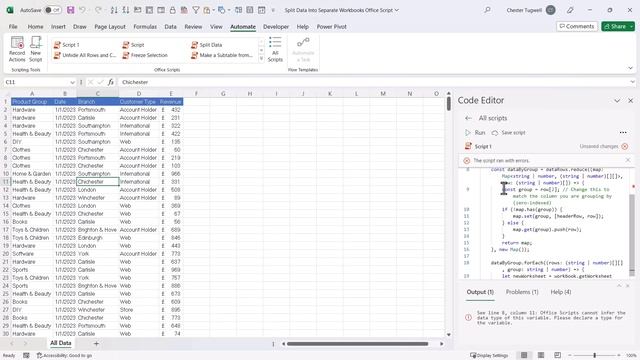Click Insert Function fx icon
This screenshot has height=360, width=640.
click(x=111, y=82)
